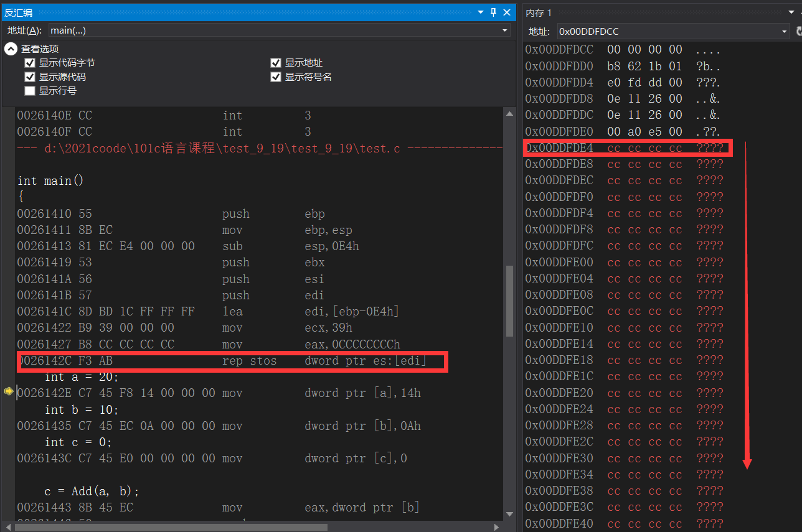
Task: Collapse the 查看选项 viewing options section
Action: tap(11, 49)
